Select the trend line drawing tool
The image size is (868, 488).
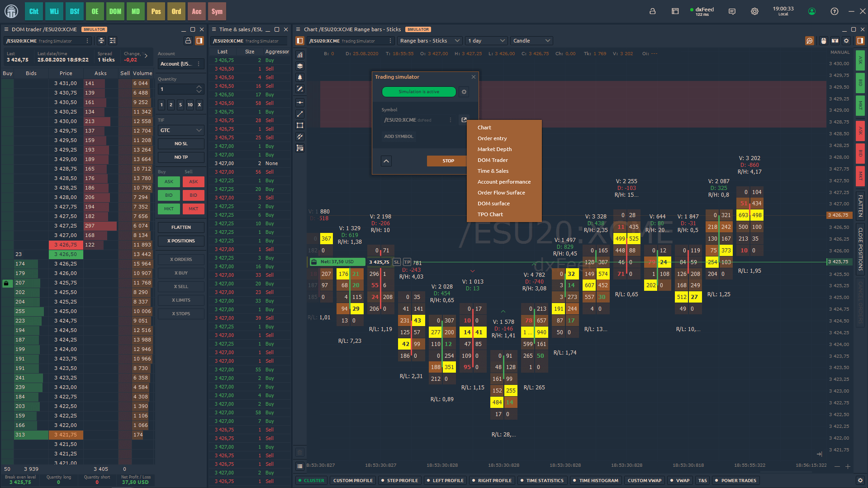[x=300, y=114]
